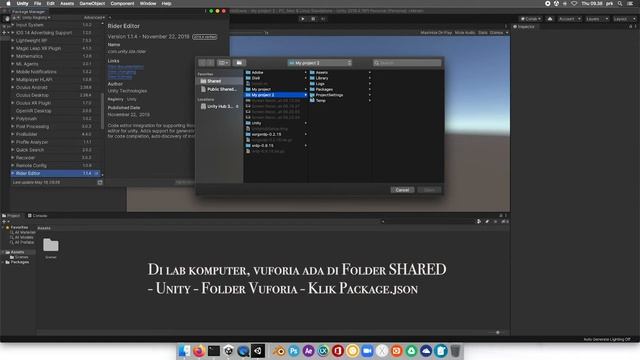640x360 pixels.
Task: Expand the Mathematics package entry
Action: pyautogui.click(x=13, y=56)
